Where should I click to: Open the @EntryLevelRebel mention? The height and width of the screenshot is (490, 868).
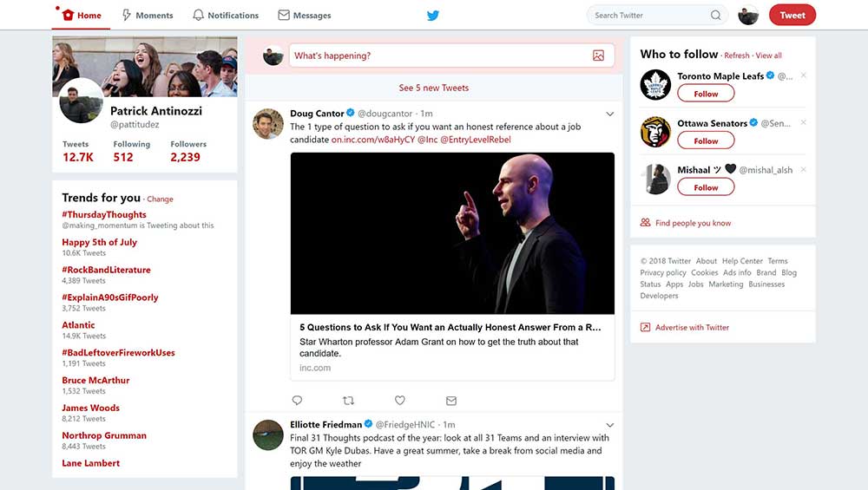pyautogui.click(x=476, y=140)
